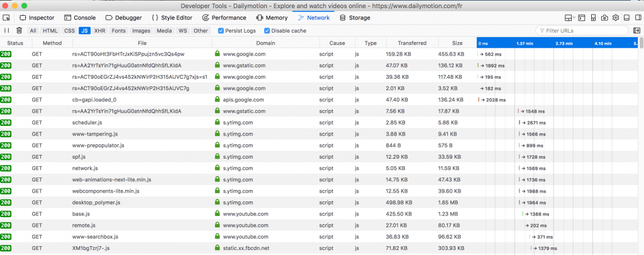Toggle the All request filter
Viewport: 644px width, 255px height.
(x=33, y=31)
